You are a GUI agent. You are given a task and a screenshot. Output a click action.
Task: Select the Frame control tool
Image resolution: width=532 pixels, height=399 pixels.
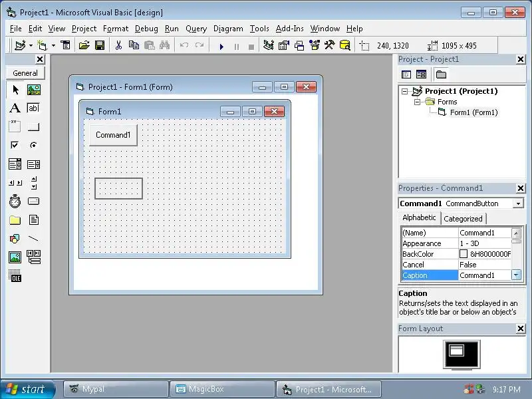click(x=15, y=126)
